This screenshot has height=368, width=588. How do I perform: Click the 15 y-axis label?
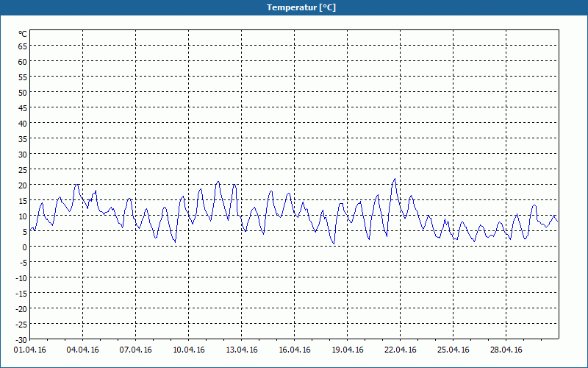point(23,200)
